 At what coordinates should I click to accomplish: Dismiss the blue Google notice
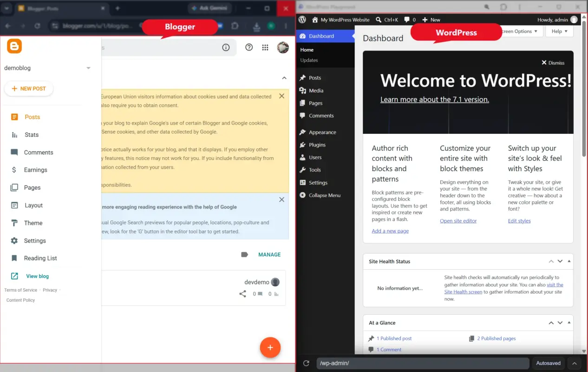coord(281,199)
